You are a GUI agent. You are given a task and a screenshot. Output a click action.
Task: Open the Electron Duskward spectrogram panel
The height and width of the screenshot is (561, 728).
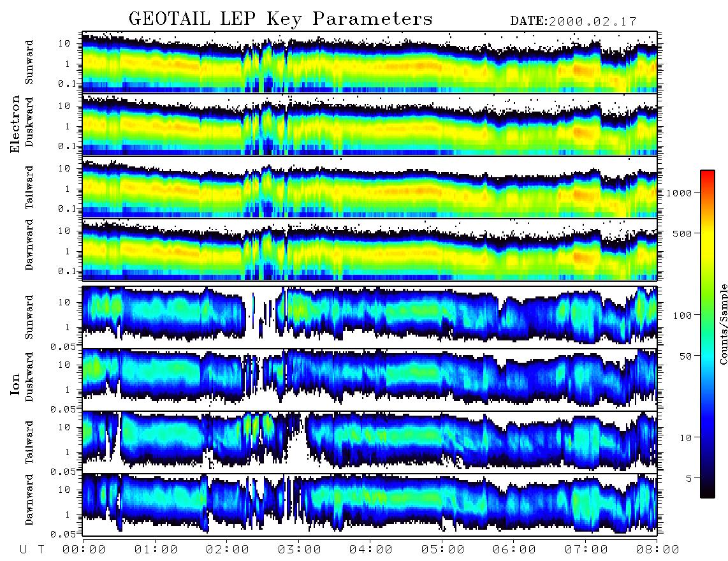(370, 124)
